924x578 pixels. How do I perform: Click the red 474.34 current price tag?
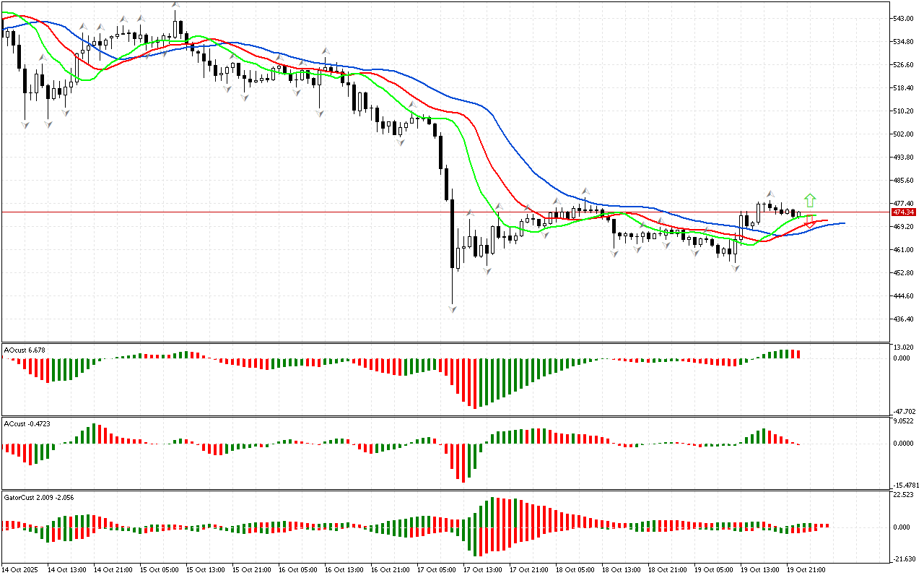point(904,212)
